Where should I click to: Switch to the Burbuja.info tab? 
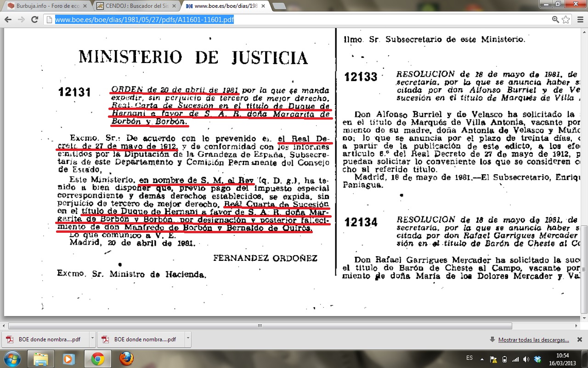pyautogui.click(x=46, y=6)
